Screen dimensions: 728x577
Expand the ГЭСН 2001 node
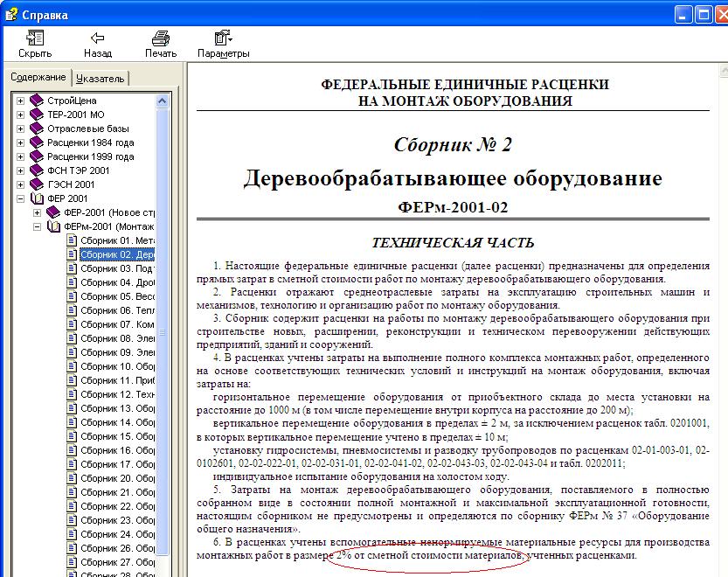(20, 184)
